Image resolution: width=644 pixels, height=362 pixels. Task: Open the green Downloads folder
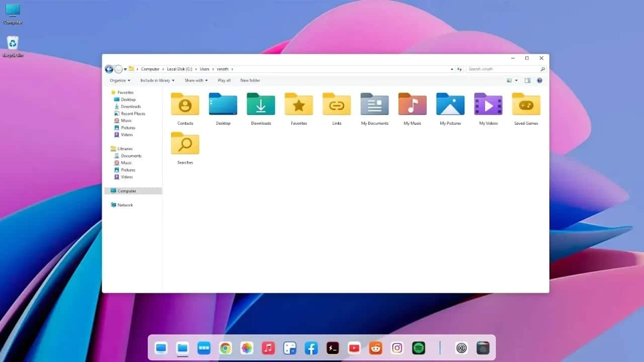click(x=261, y=104)
